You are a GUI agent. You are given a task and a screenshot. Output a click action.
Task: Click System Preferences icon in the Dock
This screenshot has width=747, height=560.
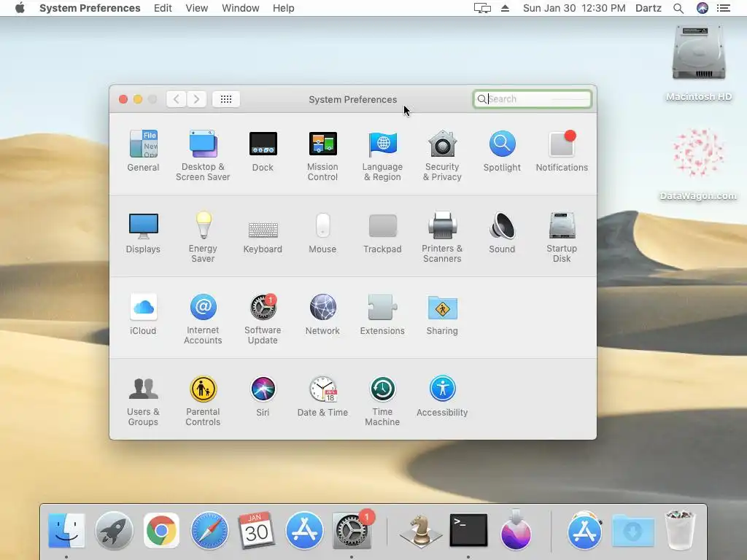(x=352, y=530)
